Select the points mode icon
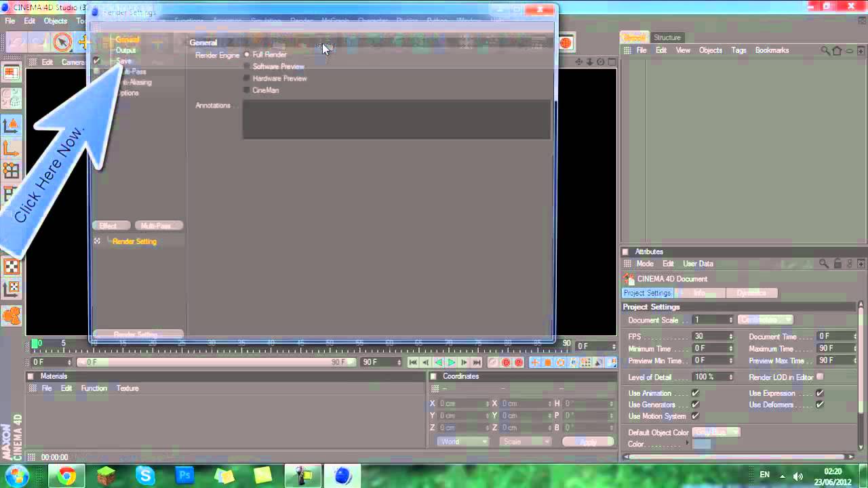Image resolution: width=868 pixels, height=488 pixels. (12, 171)
